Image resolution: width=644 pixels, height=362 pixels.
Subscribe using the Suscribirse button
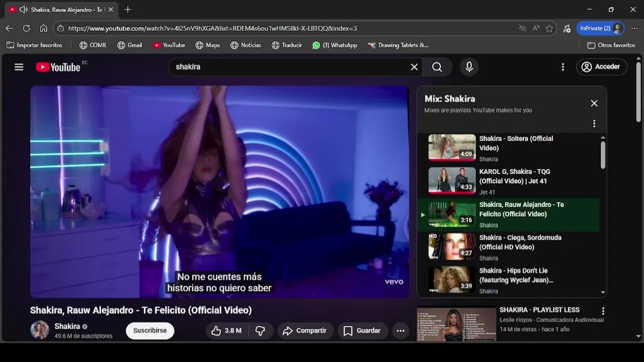click(150, 331)
